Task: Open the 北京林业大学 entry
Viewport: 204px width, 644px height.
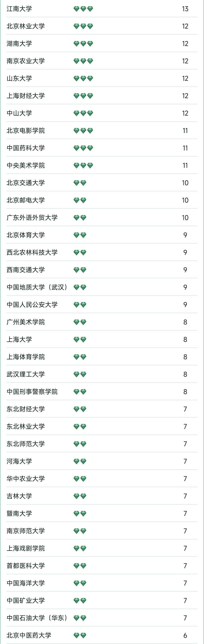Action: (26, 26)
